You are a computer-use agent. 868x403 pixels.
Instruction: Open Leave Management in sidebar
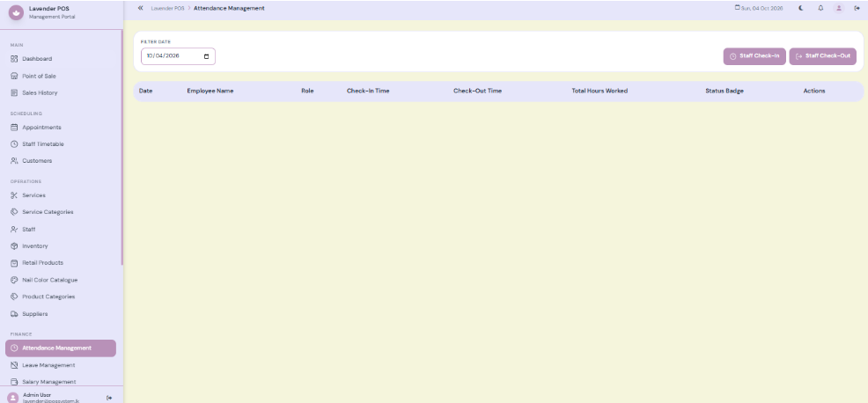pos(61,365)
